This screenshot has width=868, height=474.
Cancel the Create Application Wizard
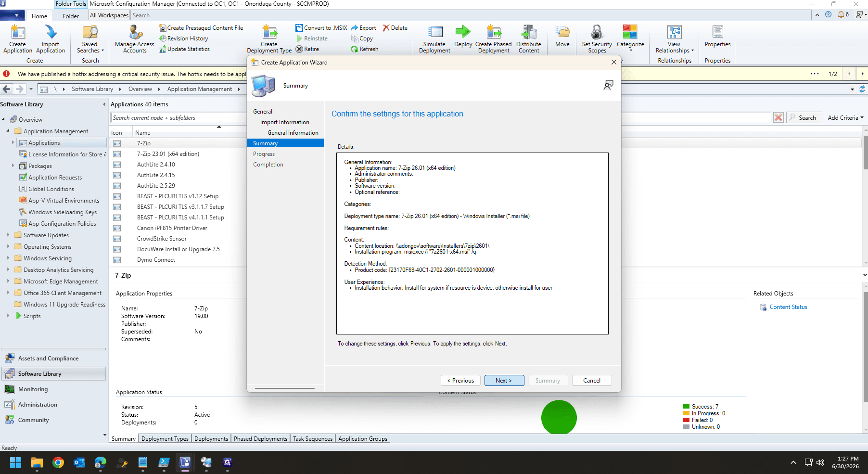(592, 381)
